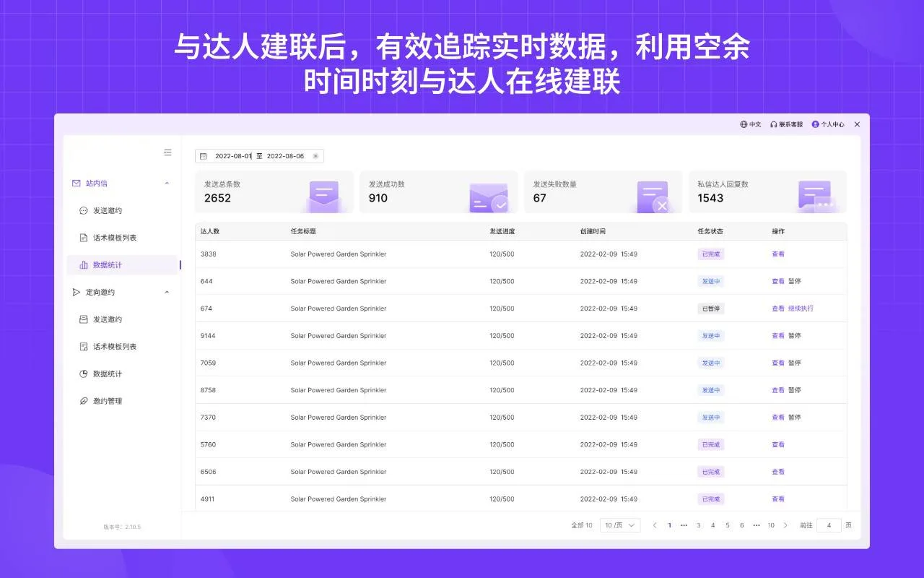Click the 已完成 status tag in row 3838
924x578 pixels.
[x=711, y=254]
